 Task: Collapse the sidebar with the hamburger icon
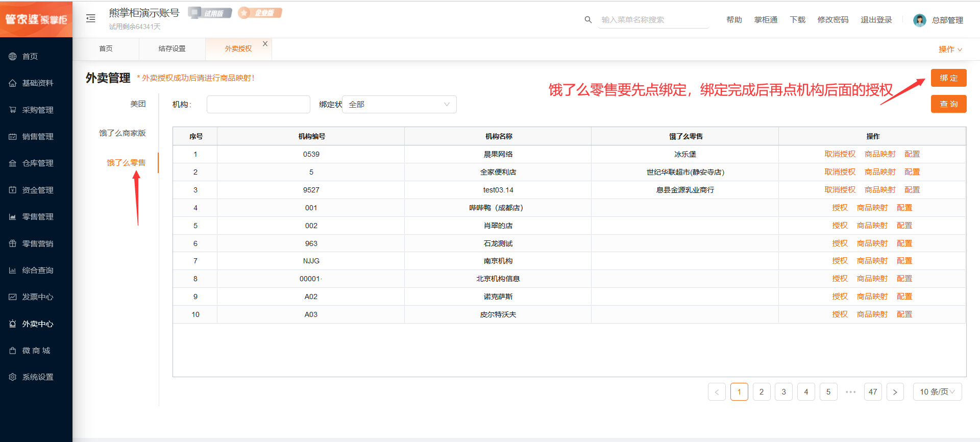click(x=91, y=18)
